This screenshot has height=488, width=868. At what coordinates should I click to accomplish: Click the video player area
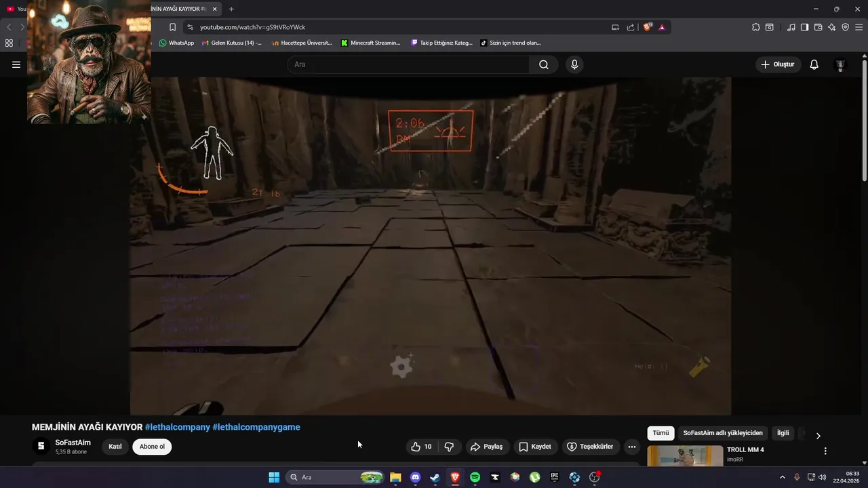(431, 245)
